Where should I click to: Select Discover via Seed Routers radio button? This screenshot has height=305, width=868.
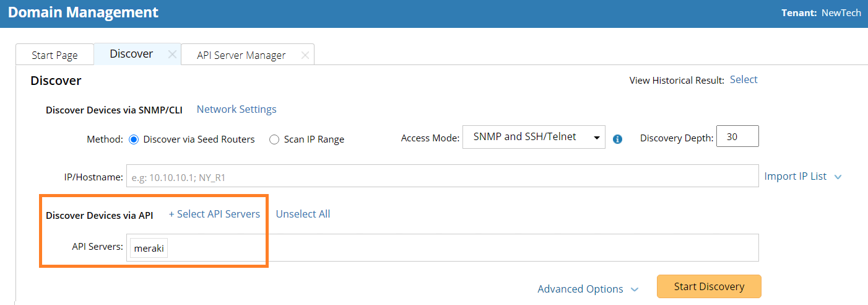pos(134,139)
